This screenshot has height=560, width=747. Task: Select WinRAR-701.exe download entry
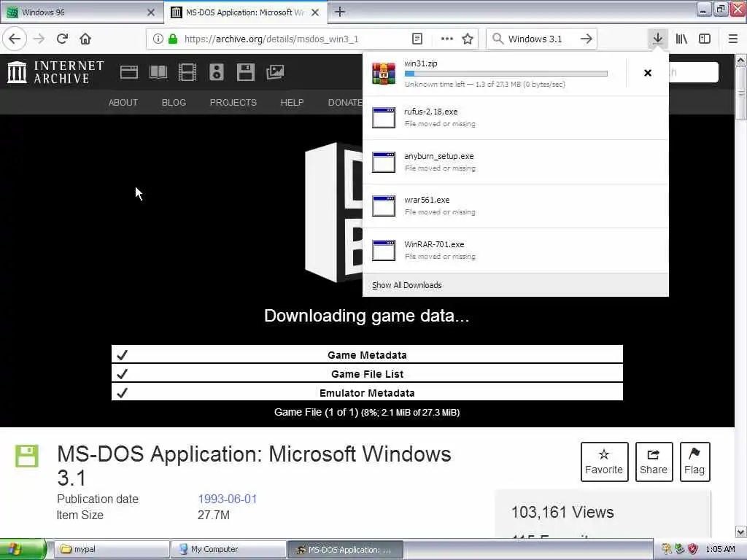516,250
